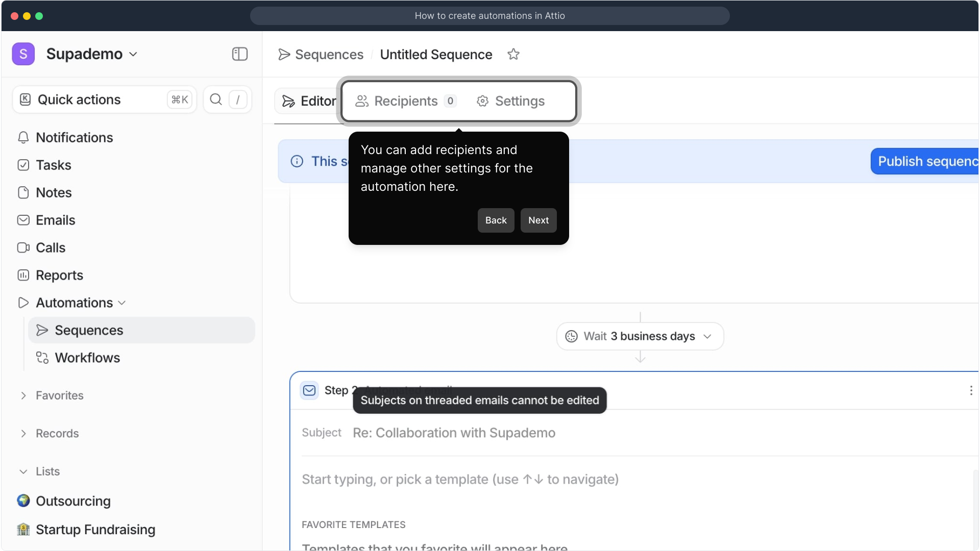Click the Step 2 email icon

[309, 391]
